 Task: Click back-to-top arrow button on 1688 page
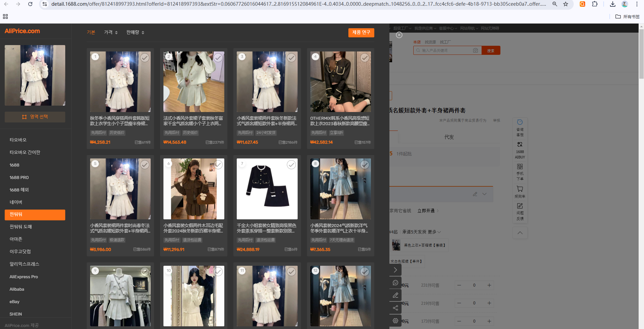click(x=520, y=233)
